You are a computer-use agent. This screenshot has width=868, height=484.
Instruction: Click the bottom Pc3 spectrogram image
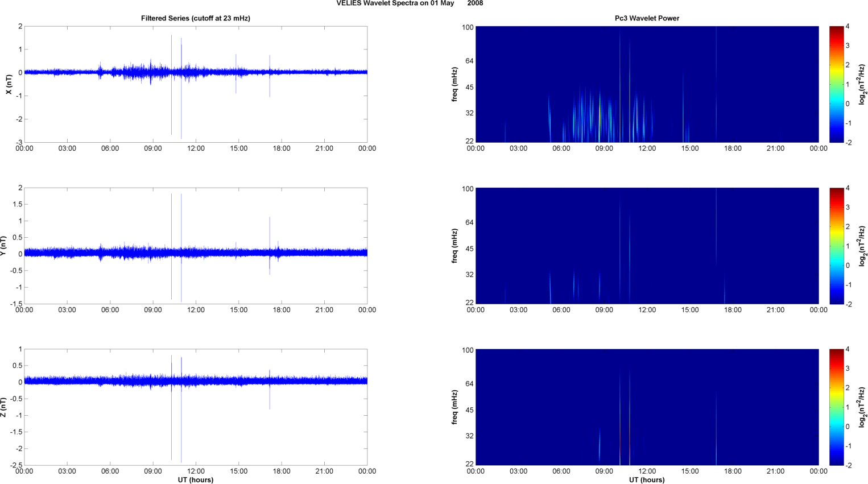coord(647,407)
